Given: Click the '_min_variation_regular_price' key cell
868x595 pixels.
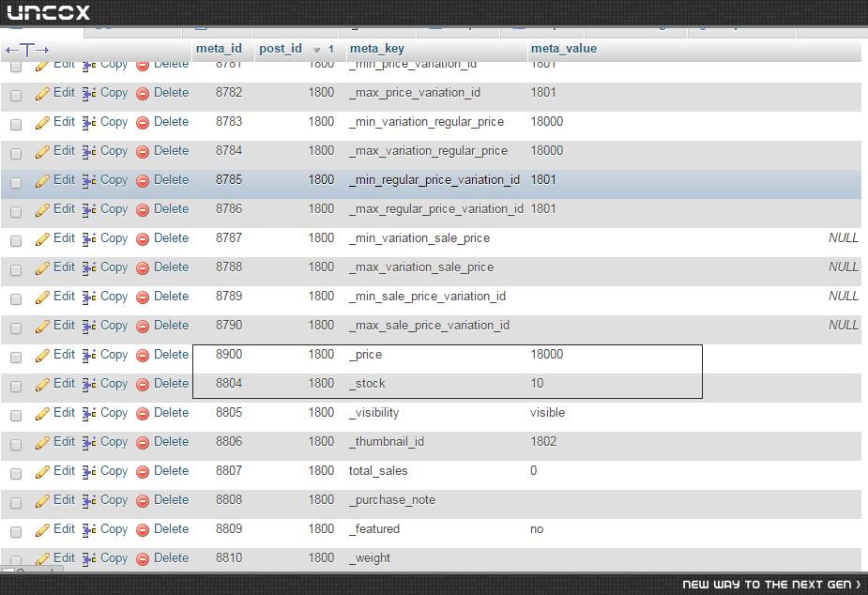Looking at the screenshot, I should (x=426, y=122).
